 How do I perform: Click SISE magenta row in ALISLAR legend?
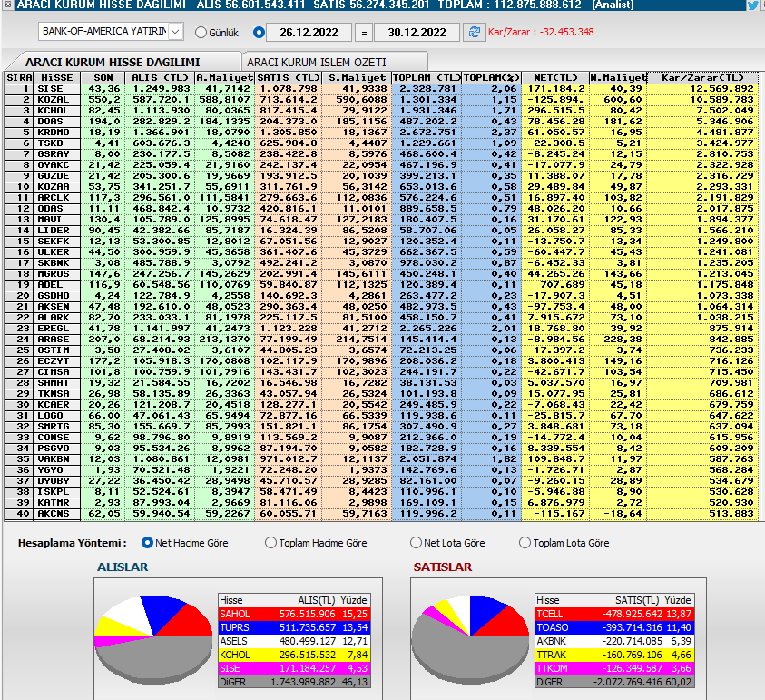[294, 668]
